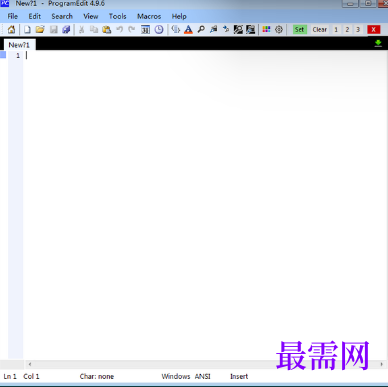388x387 pixels.
Task: Click the second black-and-white picture icon
Action: pos(250,30)
